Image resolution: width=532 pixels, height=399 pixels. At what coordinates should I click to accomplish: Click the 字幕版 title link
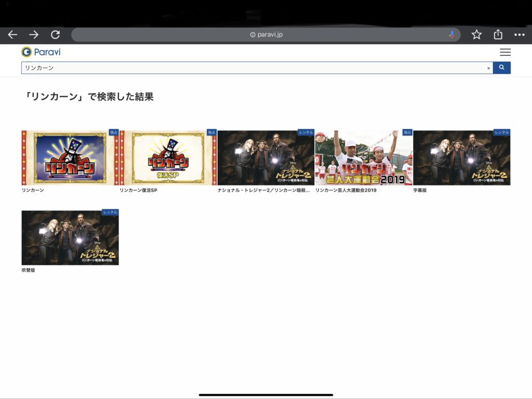pos(420,190)
